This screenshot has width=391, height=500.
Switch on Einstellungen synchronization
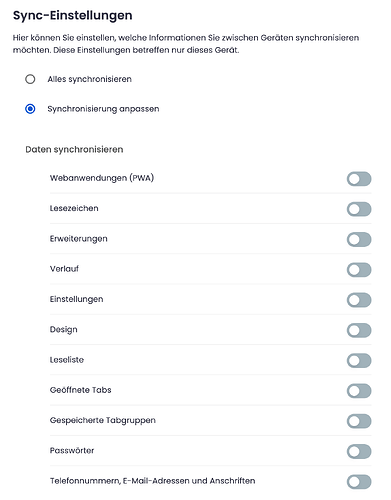click(x=359, y=300)
